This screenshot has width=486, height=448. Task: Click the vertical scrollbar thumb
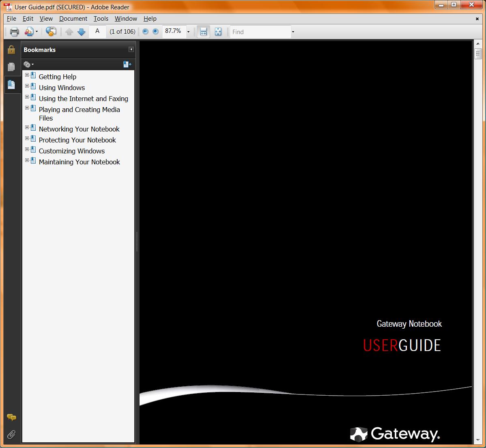(x=477, y=54)
